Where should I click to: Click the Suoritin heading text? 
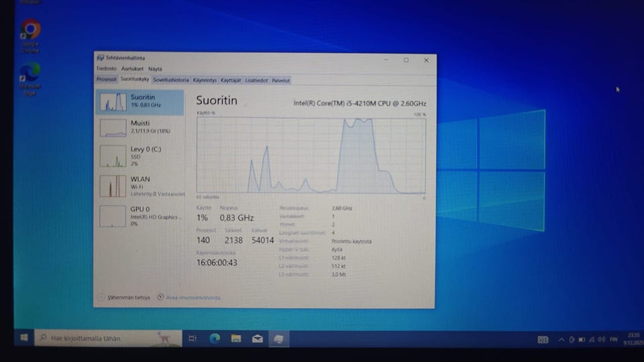pos(217,100)
